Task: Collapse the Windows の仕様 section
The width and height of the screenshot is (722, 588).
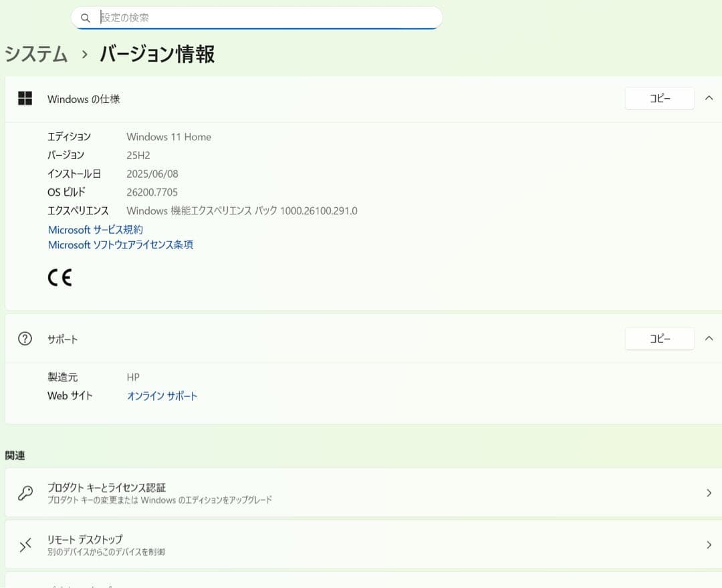Action: click(x=709, y=98)
